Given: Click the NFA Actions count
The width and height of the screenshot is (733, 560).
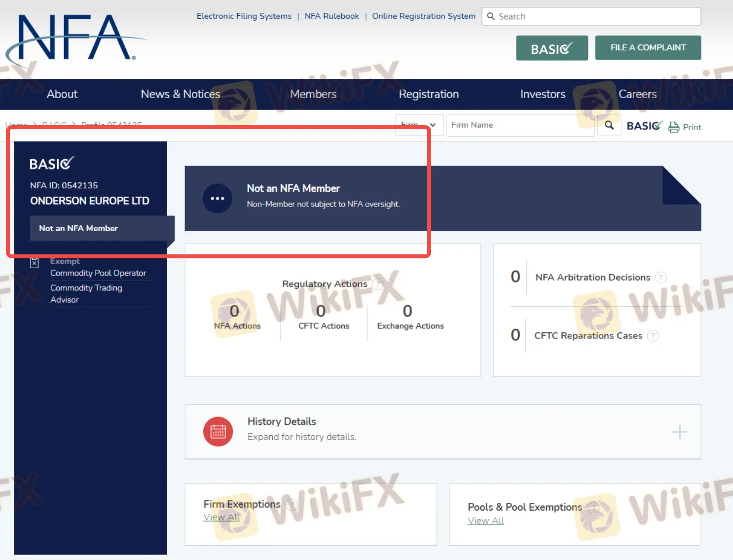Looking at the screenshot, I should click(x=235, y=311).
